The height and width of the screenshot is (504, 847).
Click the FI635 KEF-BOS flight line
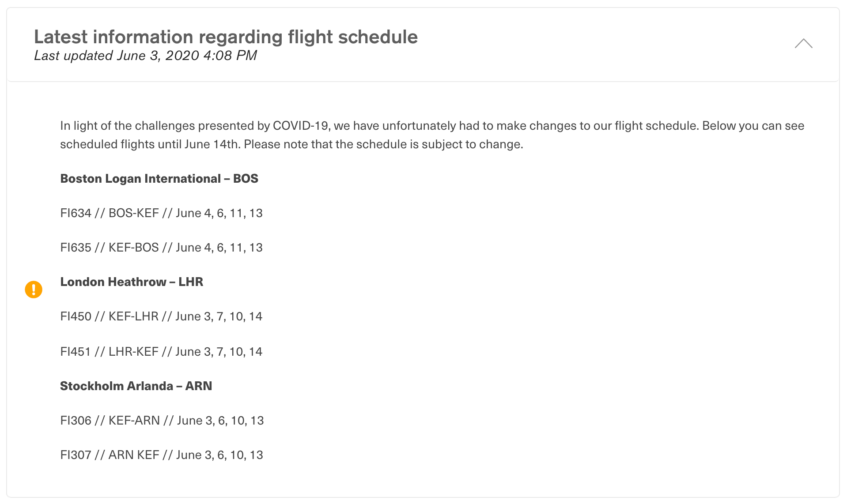tap(161, 248)
